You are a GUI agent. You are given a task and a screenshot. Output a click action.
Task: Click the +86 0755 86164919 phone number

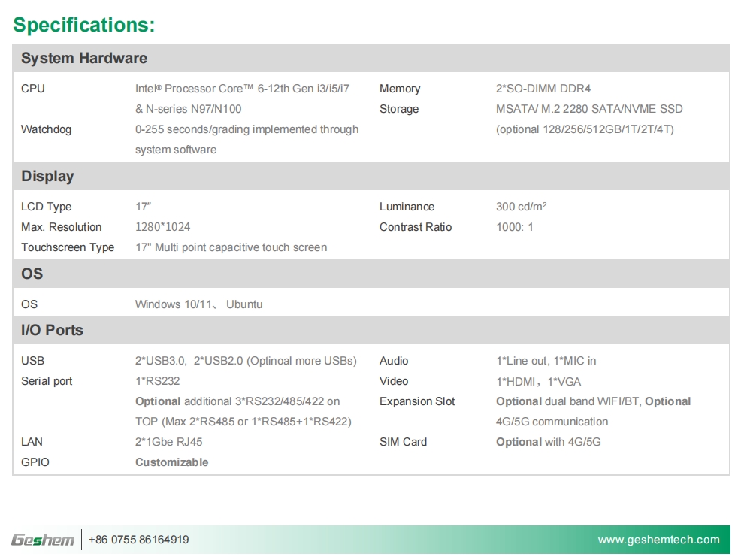click(138, 540)
